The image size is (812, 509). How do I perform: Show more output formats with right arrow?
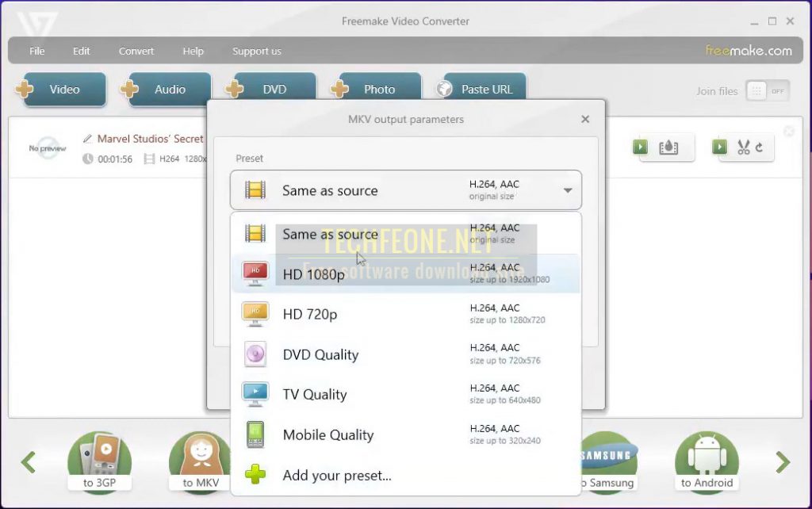783,462
